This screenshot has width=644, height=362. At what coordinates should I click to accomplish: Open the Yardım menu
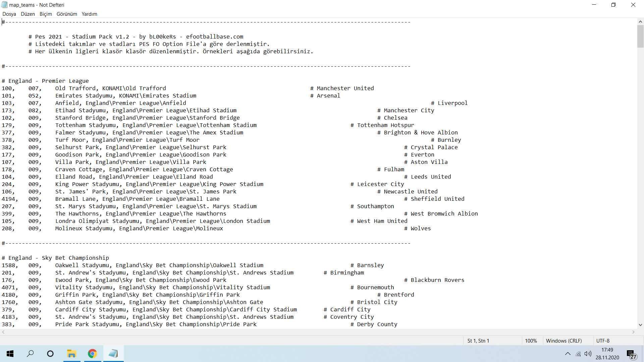click(x=89, y=14)
